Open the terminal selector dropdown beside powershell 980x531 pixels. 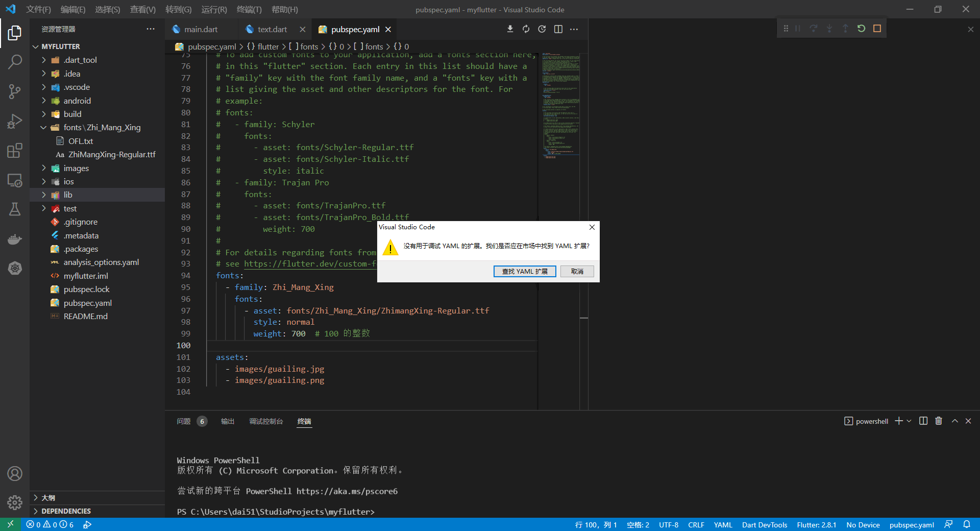[910, 421]
